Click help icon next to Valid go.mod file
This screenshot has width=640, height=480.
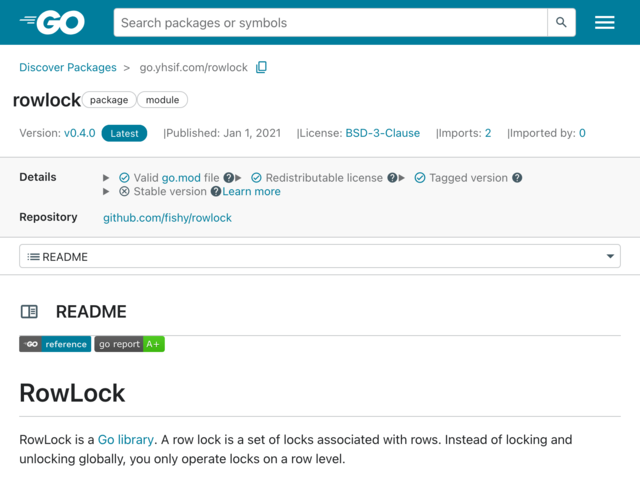coord(229,178)
